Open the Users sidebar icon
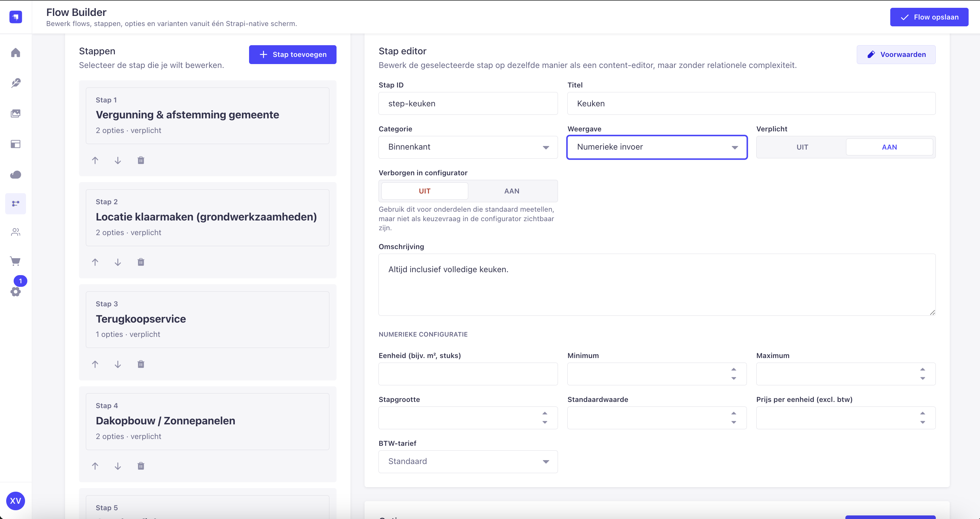 16,232
